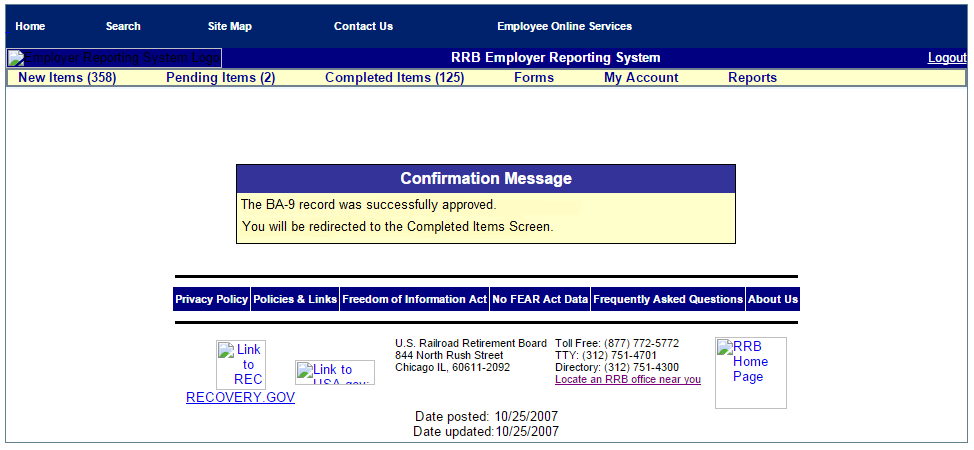Click the RRB Home Page image
Image resolution: width=974 pixels, height=450 pixels.
point(750,372)
